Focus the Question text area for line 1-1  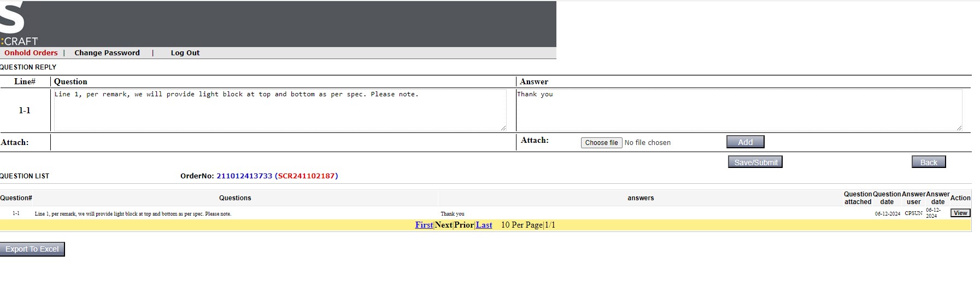pos(279,111)
